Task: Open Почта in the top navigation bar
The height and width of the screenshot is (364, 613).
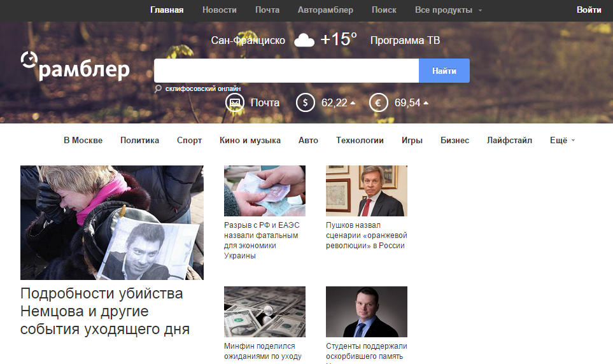Action: [267, 10]
